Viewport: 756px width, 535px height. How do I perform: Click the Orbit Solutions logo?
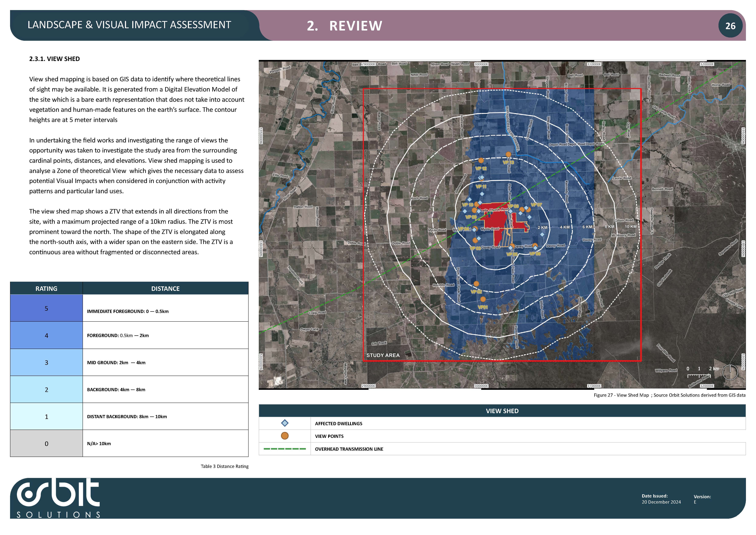58,498
